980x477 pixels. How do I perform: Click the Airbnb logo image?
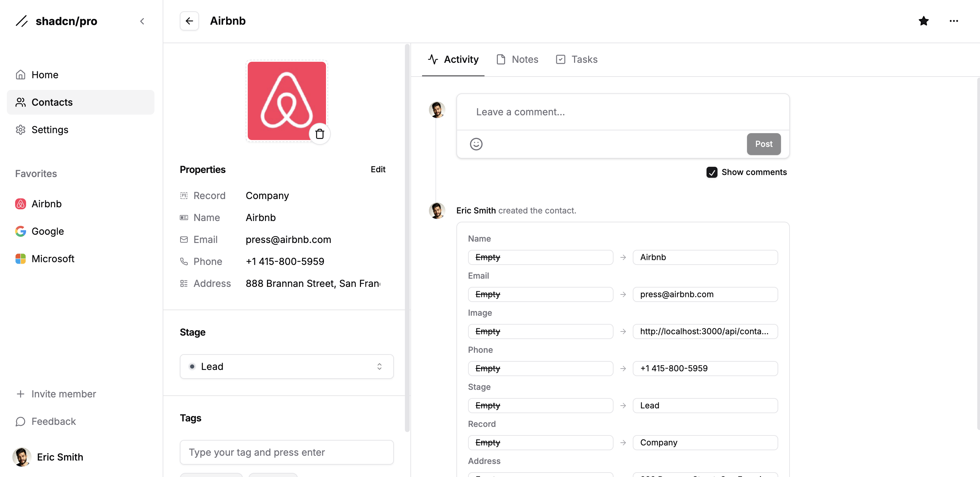pos(287,101)
